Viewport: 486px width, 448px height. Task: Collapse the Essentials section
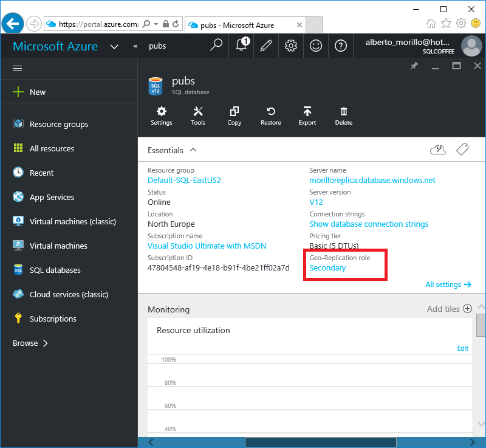193,150
